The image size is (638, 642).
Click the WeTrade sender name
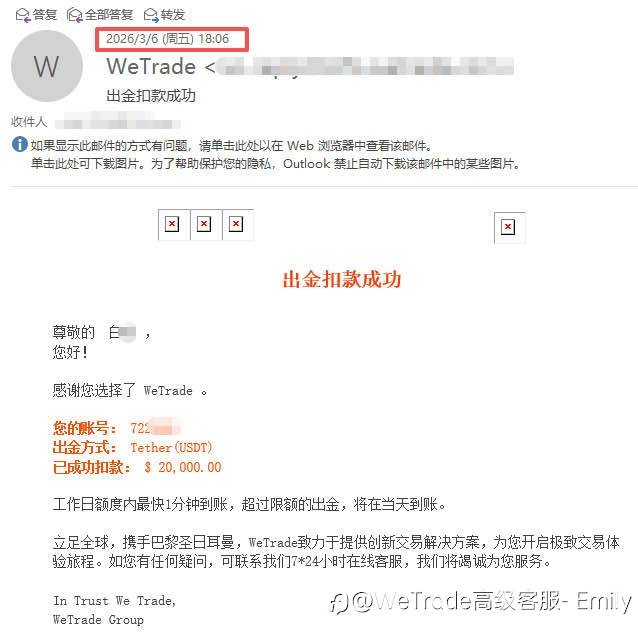(151, 66)
